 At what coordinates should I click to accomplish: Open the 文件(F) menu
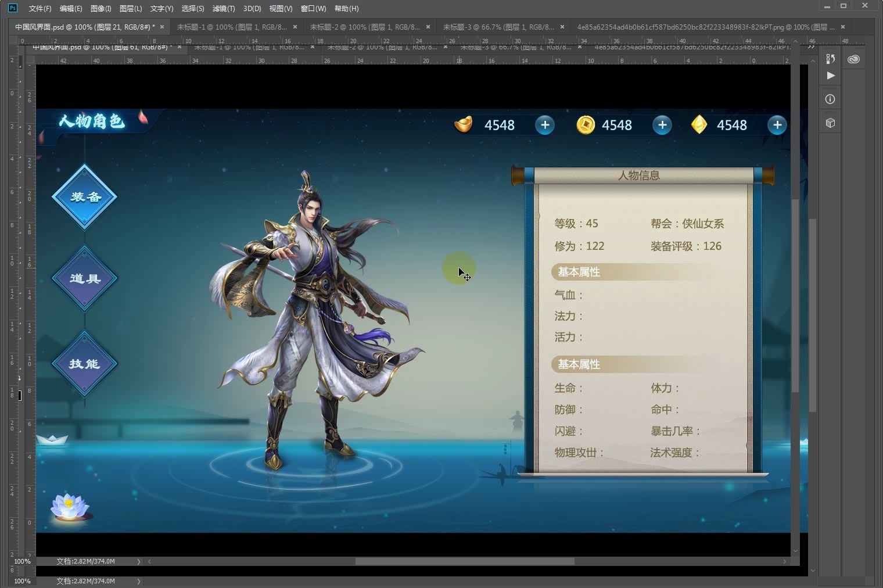click(x=40, y=8)
